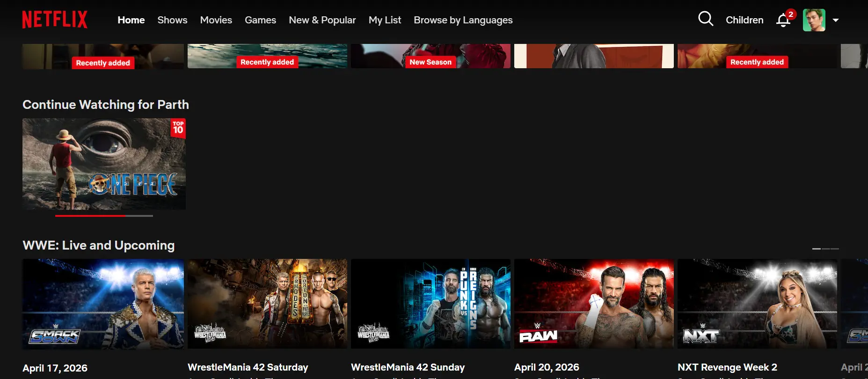Open the RAW April 20 thumbnail
The height and width of the screenshot is (379, 868).
click(594, 304)
